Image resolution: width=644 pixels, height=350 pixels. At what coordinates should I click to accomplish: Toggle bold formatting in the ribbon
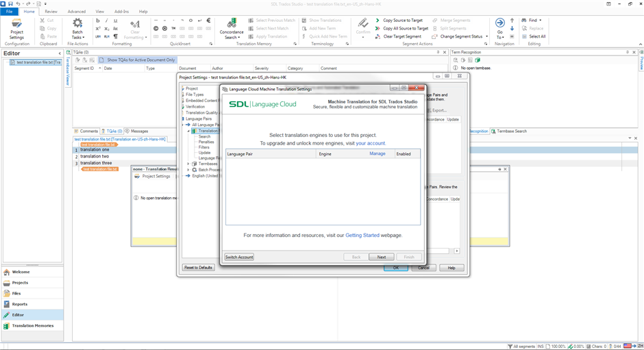point(98,21)
